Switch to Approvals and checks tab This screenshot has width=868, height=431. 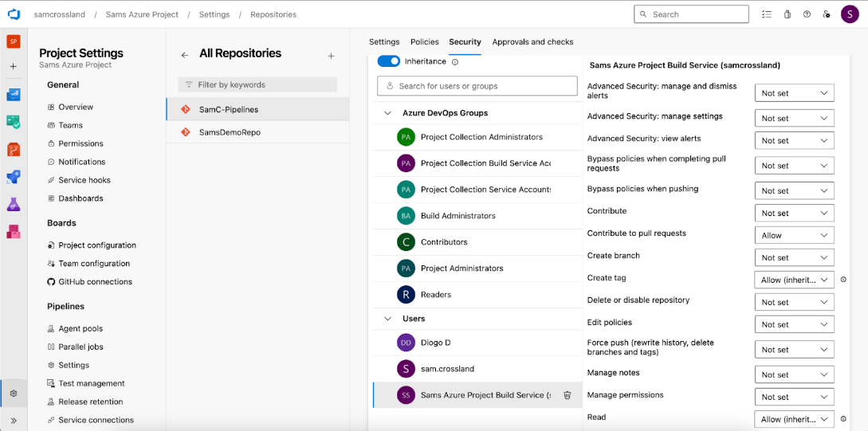point(532,42)
